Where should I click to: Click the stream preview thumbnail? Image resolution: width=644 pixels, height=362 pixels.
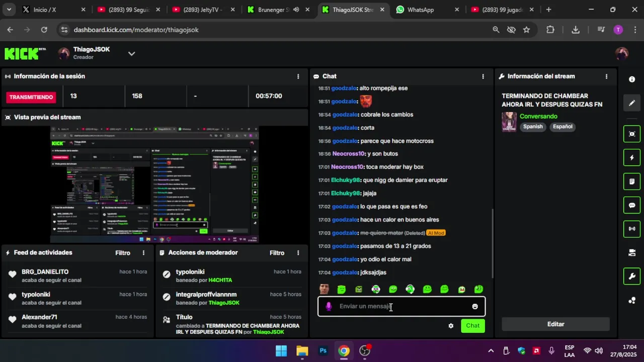click(154, 185)
